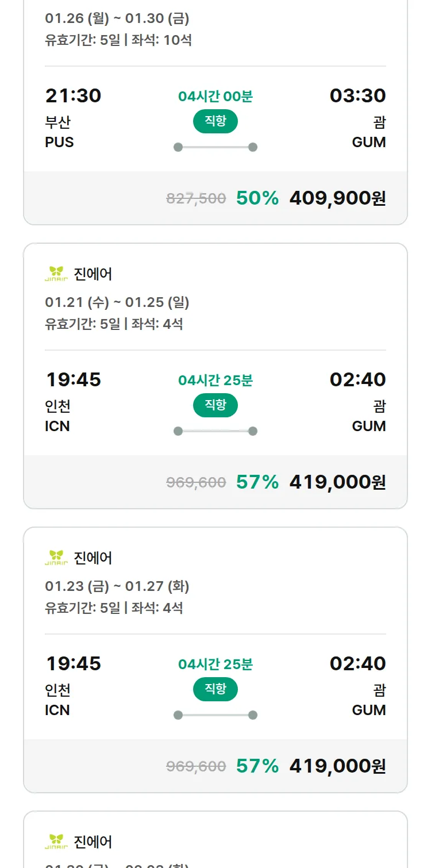Click the route line on the 01.21 flight

pyautogui.click(x=215, y=431)
